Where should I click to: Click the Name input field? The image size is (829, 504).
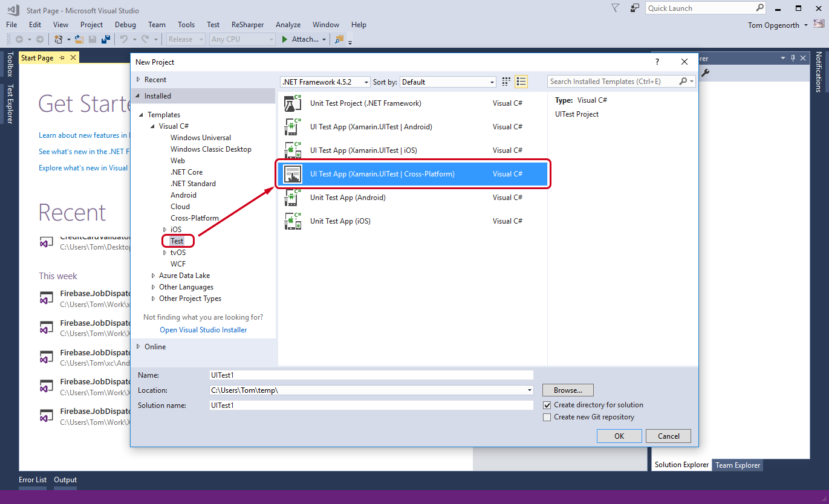point(371,375)
